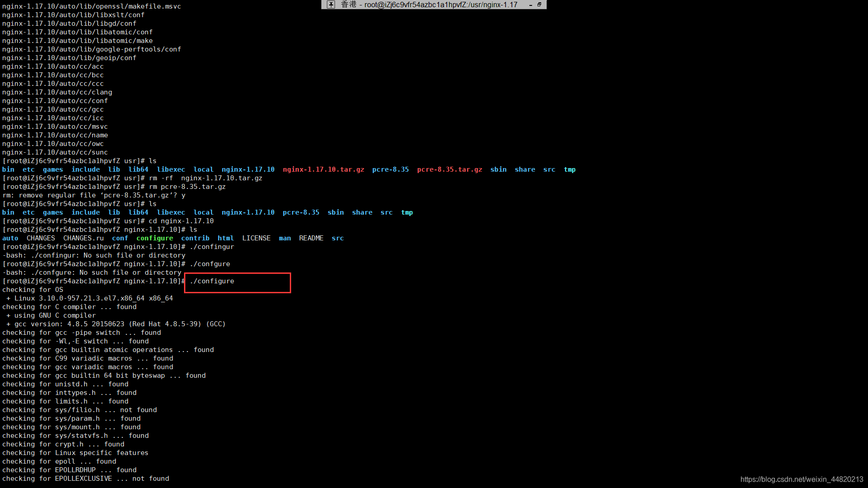
Task: Click the green configure file in ls output
Action: pyautogui.click(x=155, y=238)
